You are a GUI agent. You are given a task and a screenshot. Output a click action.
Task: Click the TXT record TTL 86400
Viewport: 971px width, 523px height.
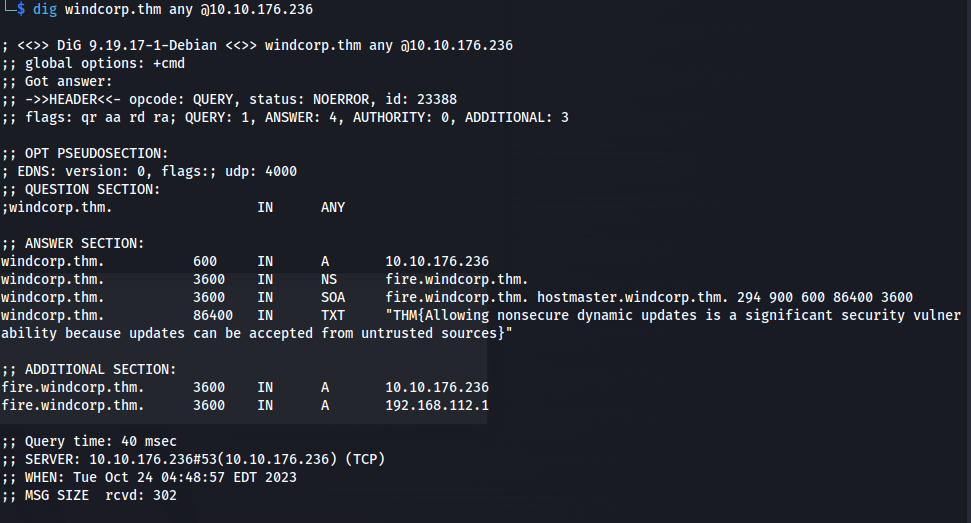coord(212,315)
